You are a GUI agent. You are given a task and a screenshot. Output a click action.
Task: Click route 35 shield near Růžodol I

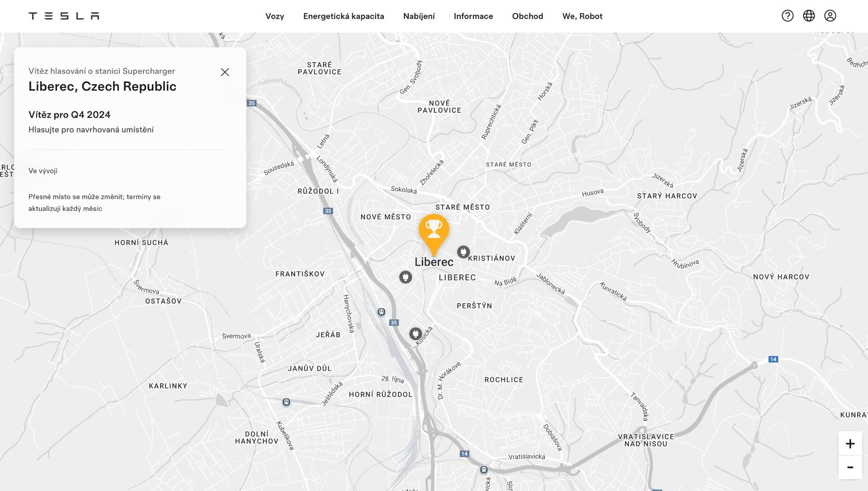click(x=328, y=211)
